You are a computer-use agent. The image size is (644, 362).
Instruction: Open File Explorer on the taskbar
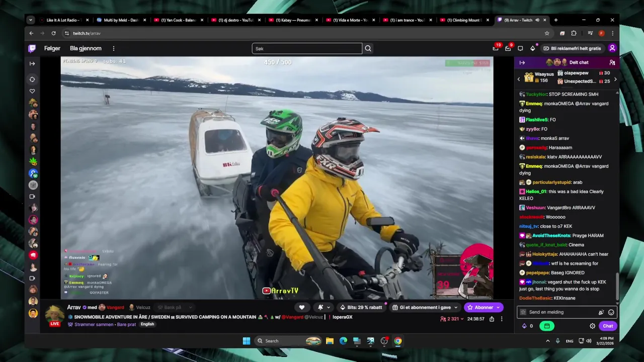click(330, 341)
